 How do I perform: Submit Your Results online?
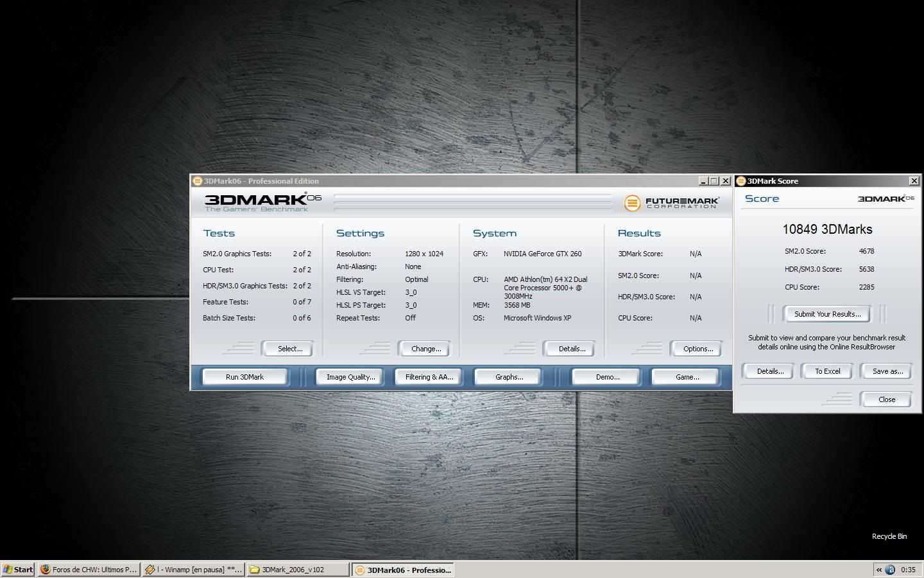click(x=827, y=314)
